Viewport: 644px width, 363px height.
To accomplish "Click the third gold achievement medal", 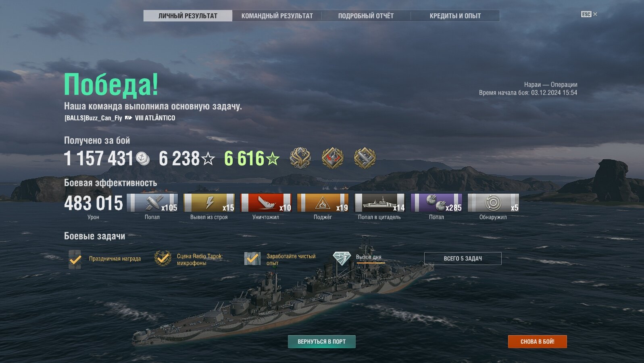I will [x=365, y=158].
